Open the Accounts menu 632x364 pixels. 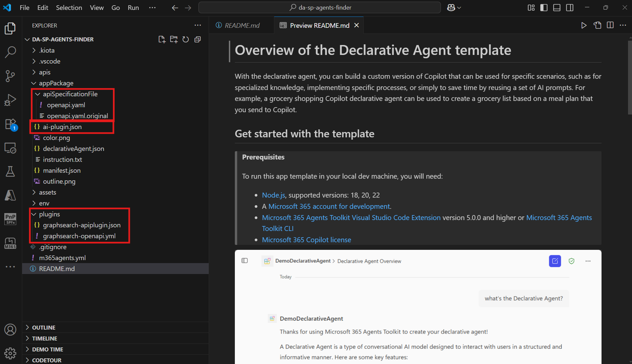pos(10,330)
